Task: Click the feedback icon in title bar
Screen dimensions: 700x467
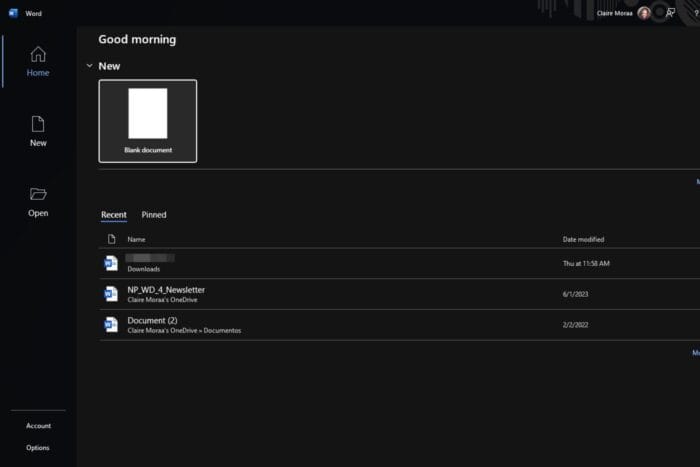Action: tap(670, 13)
